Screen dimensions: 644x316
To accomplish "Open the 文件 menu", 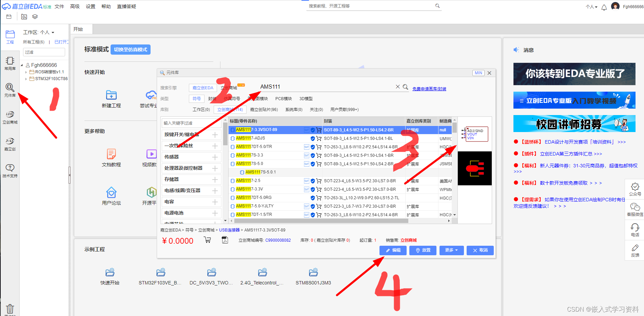I will pyautogui.click(x=59, y=6).
